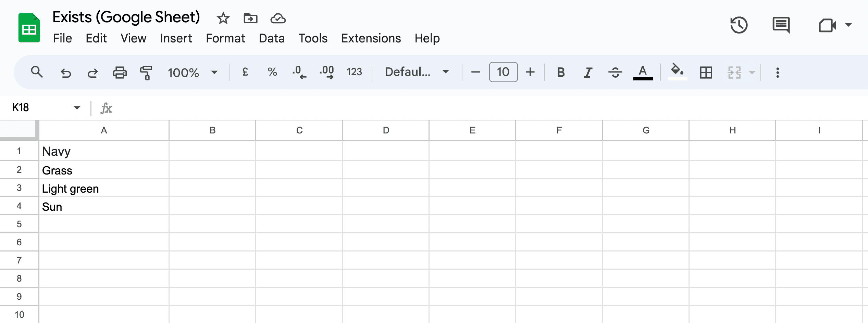Click the Merge cells icon
The height and width of the screenshot is (323, 868).
click(733, 72)
